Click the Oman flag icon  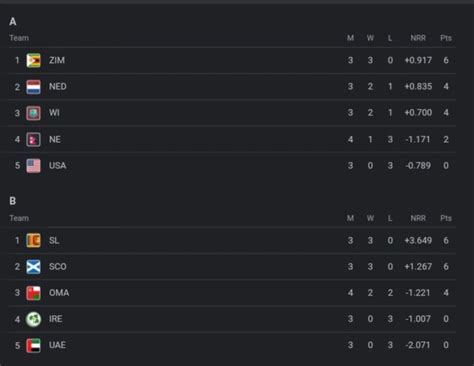point(33,293)
